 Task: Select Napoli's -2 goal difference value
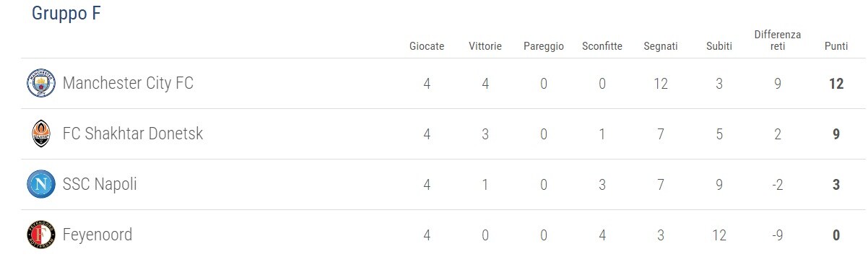point(778,185)
